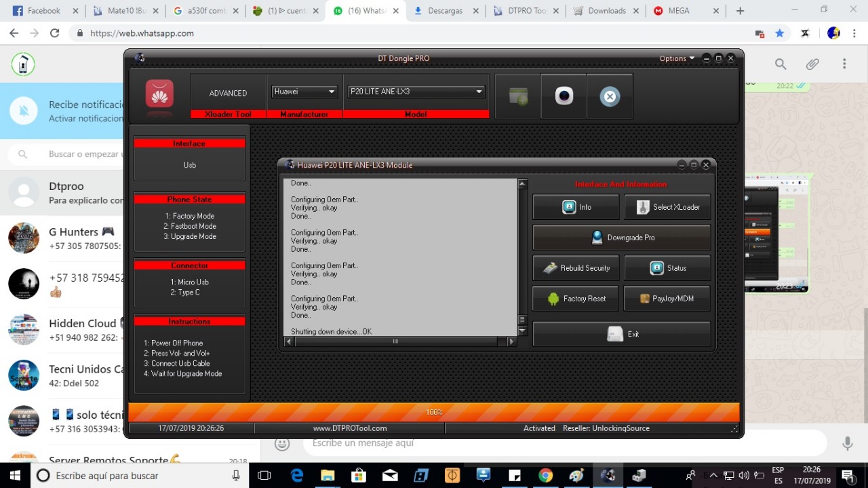Open Task View on the taskbar

coord(265,476)
